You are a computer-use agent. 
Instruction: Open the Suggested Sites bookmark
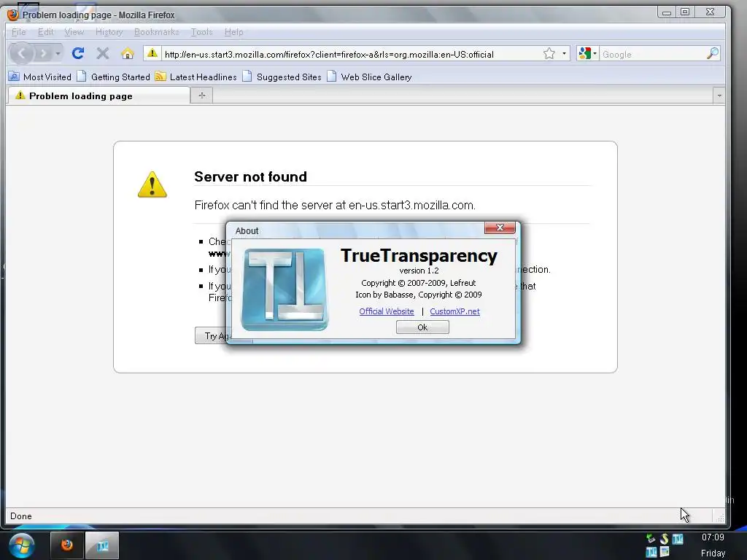(282, 77)
